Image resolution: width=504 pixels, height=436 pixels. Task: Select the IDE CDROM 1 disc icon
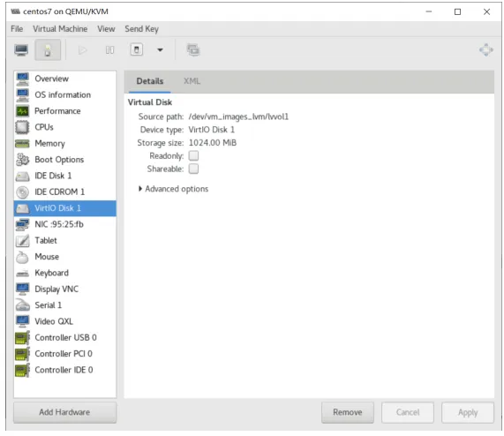tap(22, 192)
